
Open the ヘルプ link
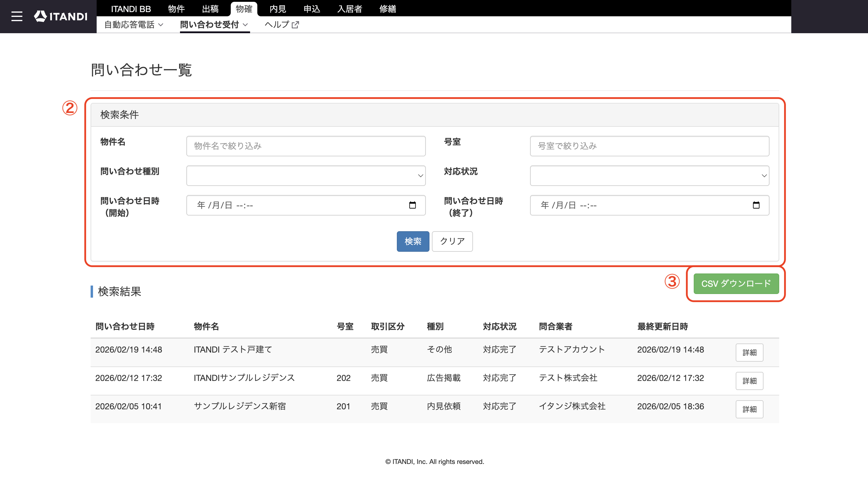[x=282, y=24]
